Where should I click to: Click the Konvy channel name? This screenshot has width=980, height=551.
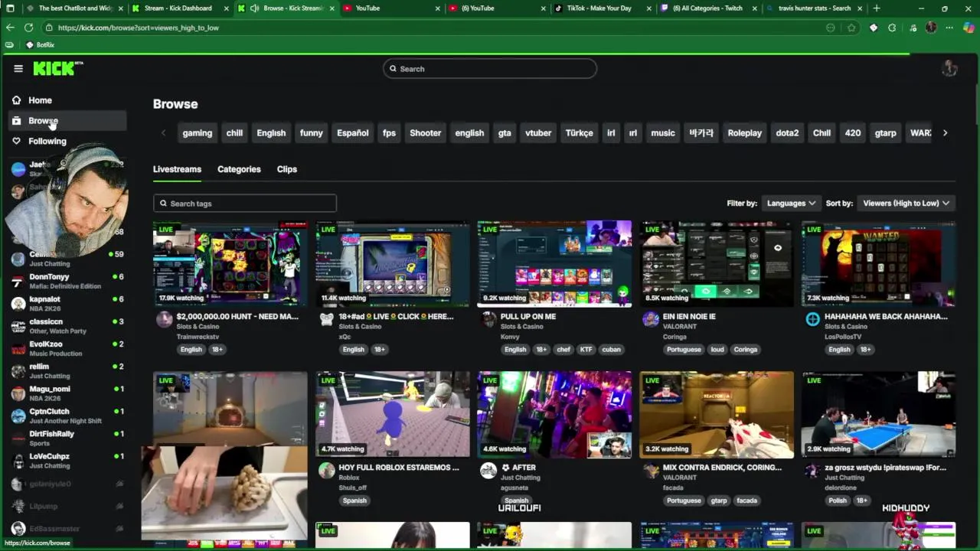tap(510, 337)
